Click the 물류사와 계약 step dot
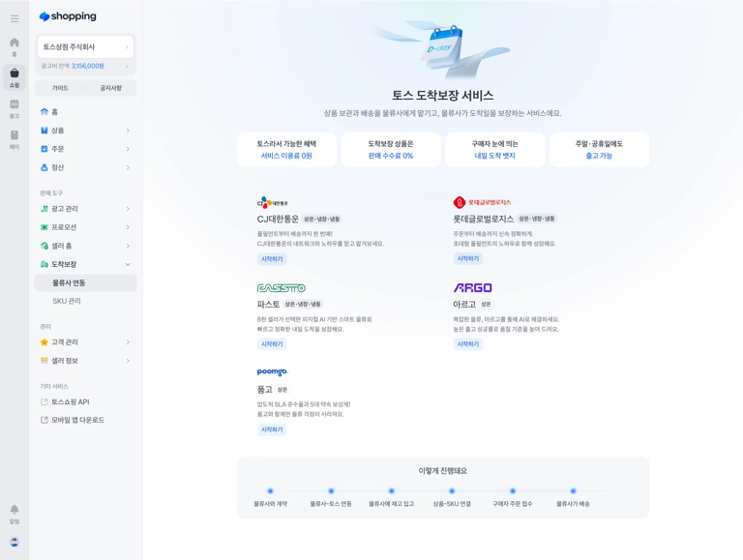743x560 pixels. 270,490
